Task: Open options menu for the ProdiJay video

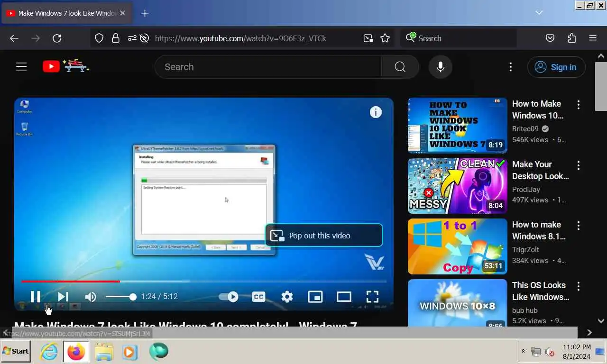Action: tap(579, 165)
